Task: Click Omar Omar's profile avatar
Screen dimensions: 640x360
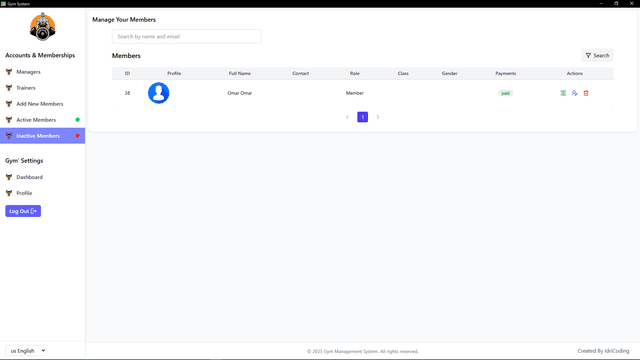Action: tap(158, 93)
